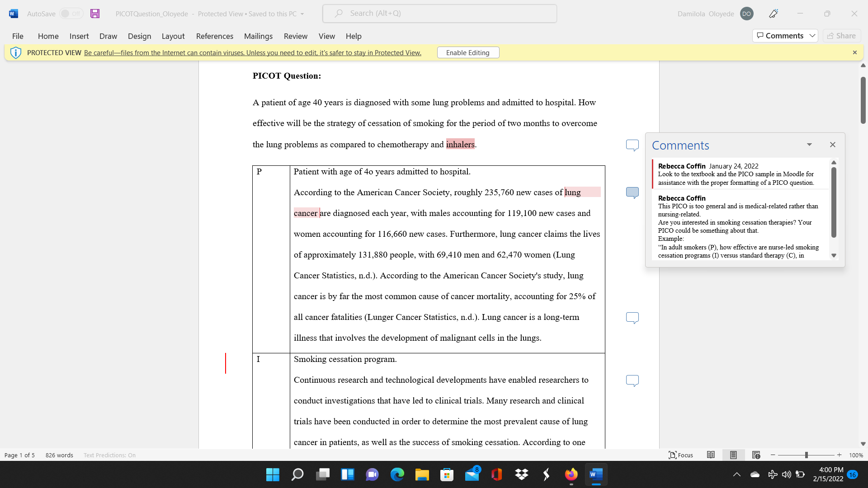The height and width of the screenshot is (488, 868).
Task: Expand file name dropdown in title bar
Action: click(302, 14)
